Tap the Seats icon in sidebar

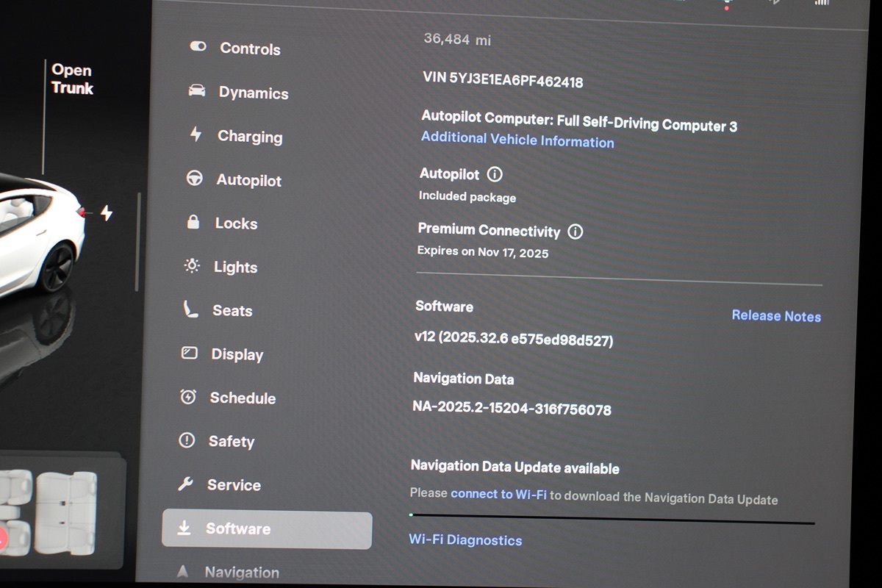[x=191, y=309]
